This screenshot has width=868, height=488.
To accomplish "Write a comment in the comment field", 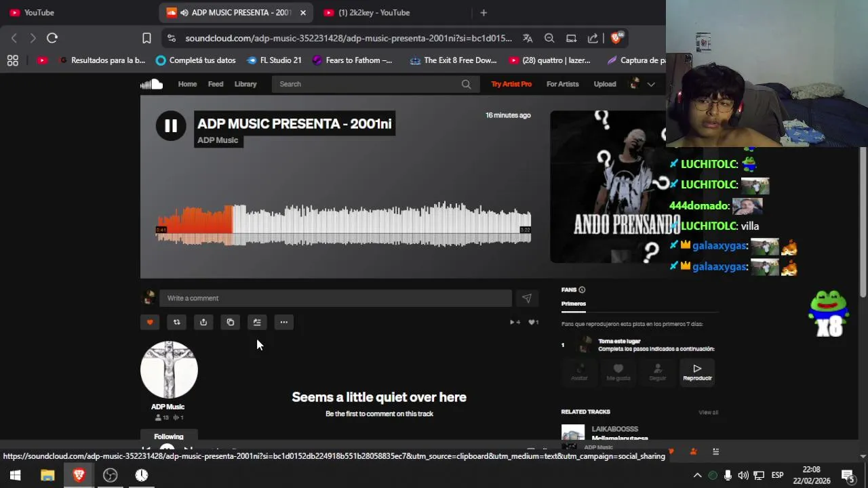I will (336, 298).
